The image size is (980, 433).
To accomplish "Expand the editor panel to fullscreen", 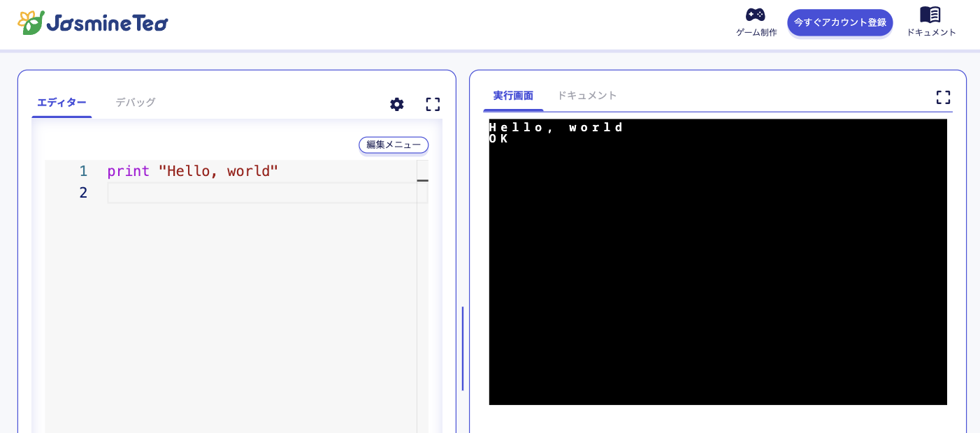I will (433, 104).
